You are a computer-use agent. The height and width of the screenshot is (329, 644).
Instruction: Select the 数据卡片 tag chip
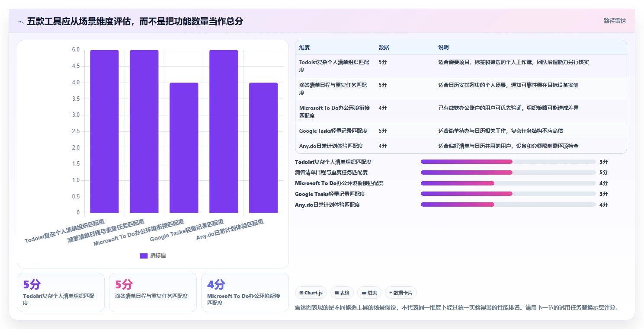401,293
